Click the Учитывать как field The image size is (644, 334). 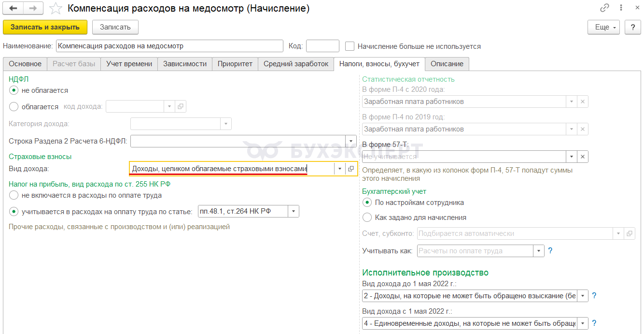475,251
